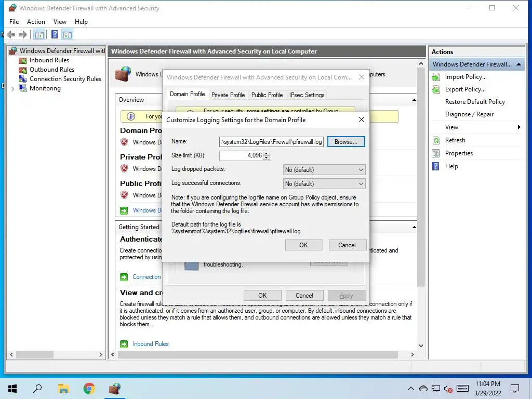The width and height of the screenshot is (532, 399).
Task: Open the Log dropped packets dropdown
Action: [x=324, y=170]
